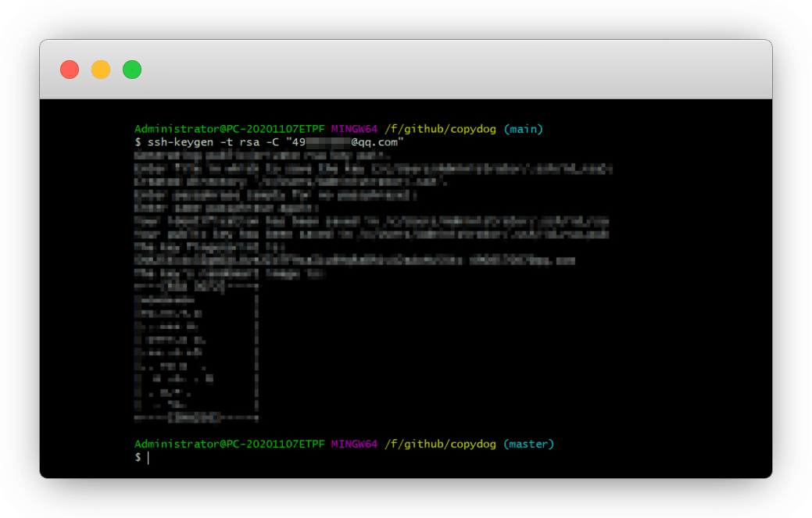Image resolution: width=812 pixels, height=518 pixels.
Task: Click MINGW64 in the last prompt line
Action: point(354,444)
